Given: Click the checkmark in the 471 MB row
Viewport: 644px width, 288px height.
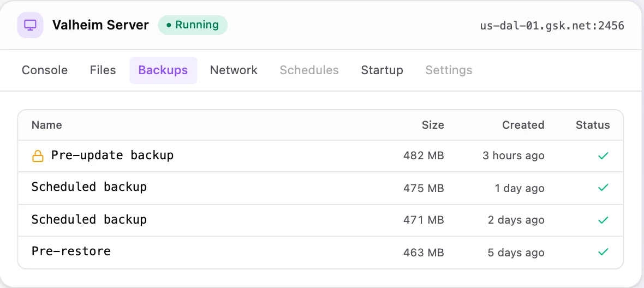Looking at the screenshot, I should click(x=603, y=220).
